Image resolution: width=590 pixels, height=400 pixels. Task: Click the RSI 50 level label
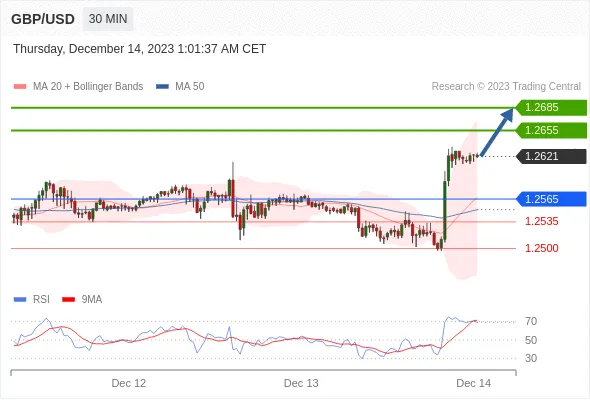[x=531, y=340]
